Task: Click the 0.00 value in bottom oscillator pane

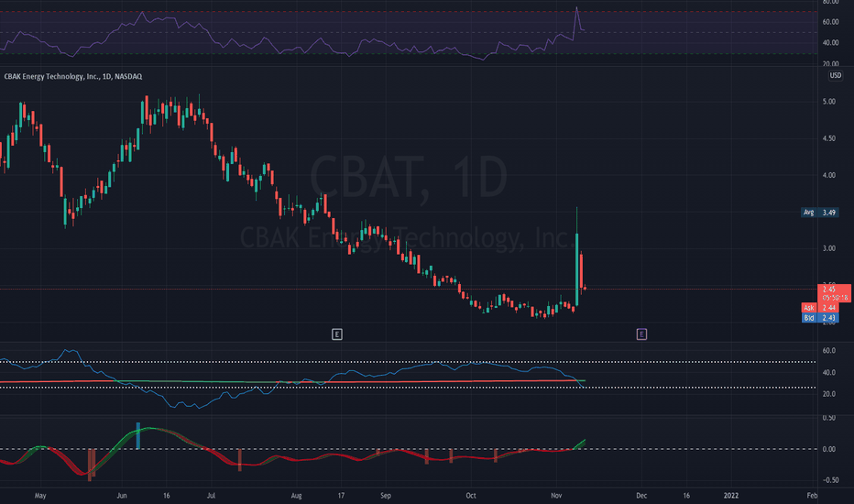Action: (x=829, y=449)
